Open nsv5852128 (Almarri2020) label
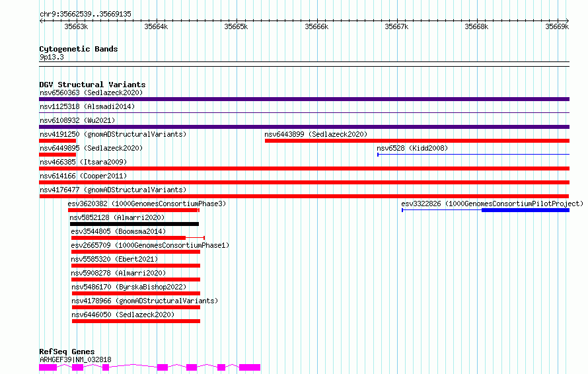The image size is (588, 374). click(x=117, y=217)
